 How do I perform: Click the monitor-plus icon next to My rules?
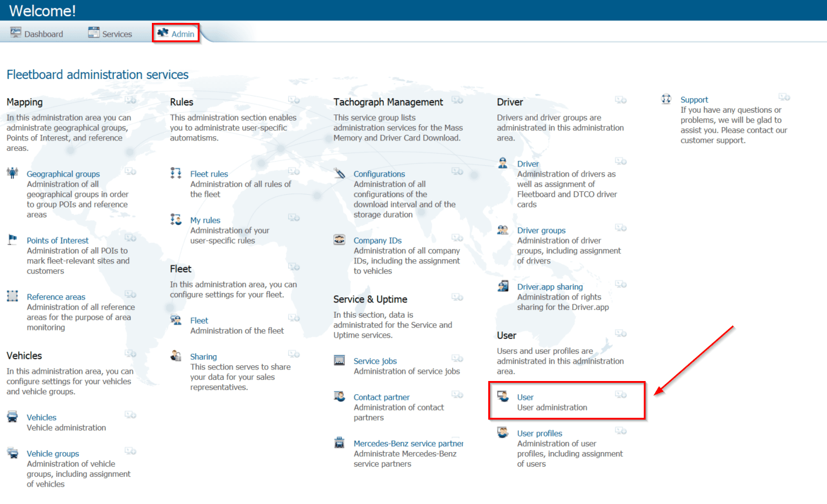294,218
